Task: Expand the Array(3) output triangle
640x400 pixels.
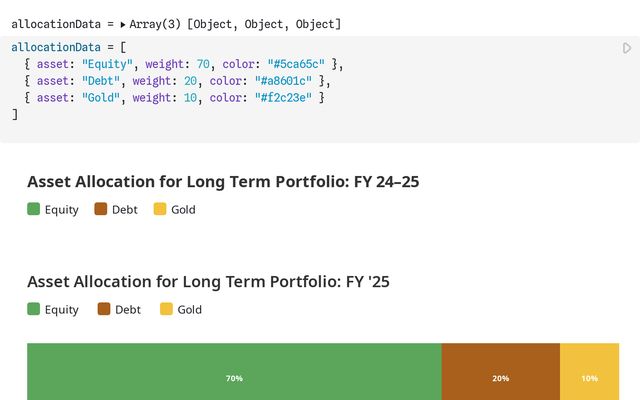Action: [122, 24]
